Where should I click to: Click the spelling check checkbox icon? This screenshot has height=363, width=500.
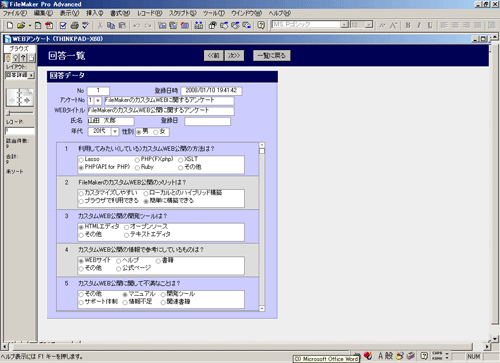point(63,25)
